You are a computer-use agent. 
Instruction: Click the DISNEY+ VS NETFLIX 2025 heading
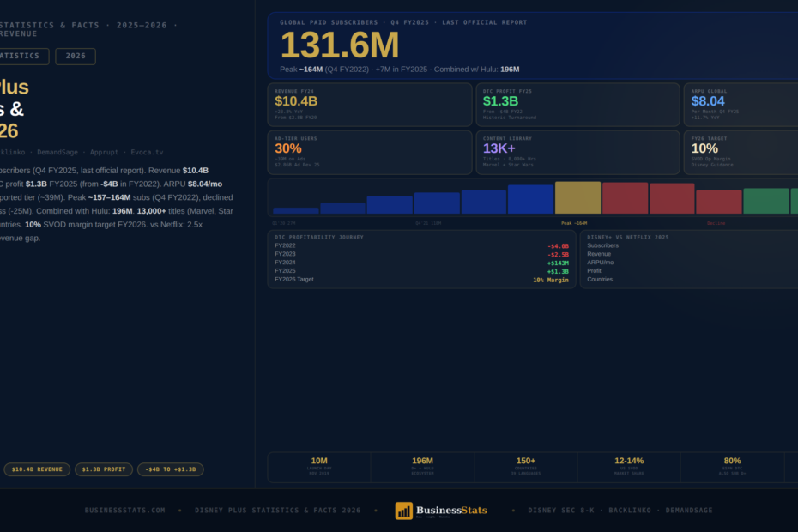pyautogui.click(x=627, y=237)
